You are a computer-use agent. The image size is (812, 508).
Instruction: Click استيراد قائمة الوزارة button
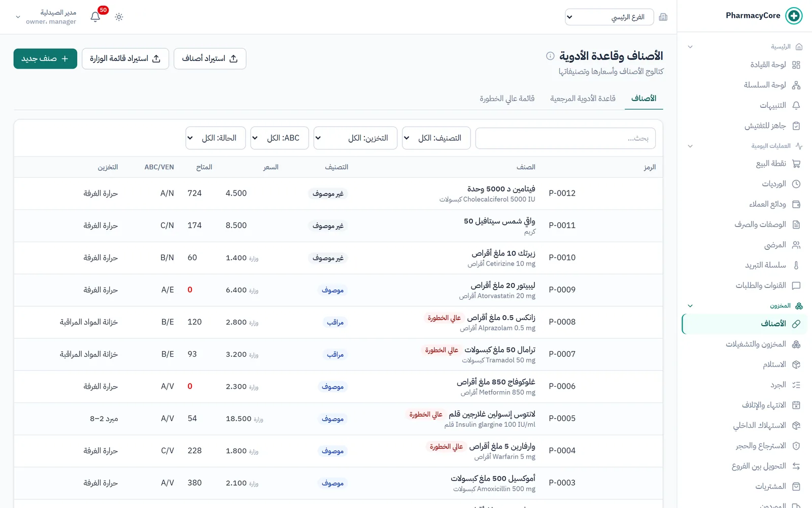coord(125,59)
